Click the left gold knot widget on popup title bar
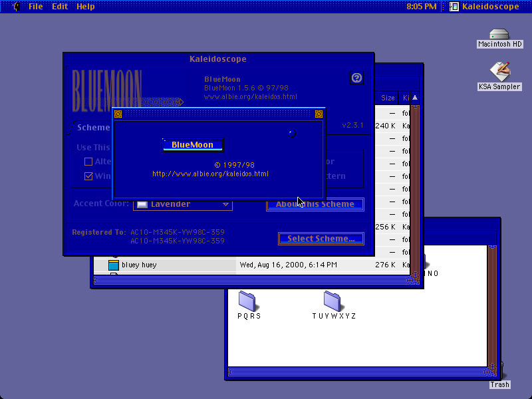The width and height of the screenshot is (532, 399). click(118, 114)
